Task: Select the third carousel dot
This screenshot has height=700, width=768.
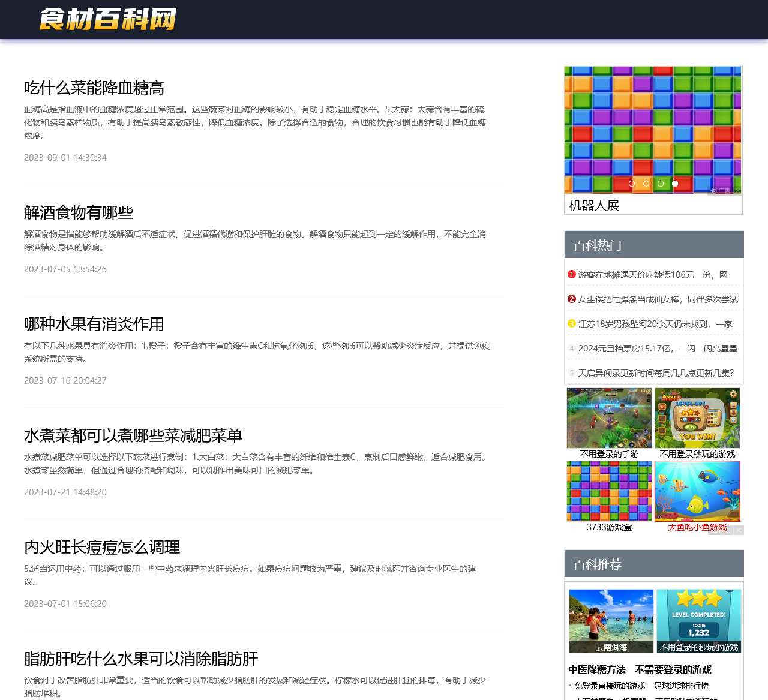Action: click(661, 184)
